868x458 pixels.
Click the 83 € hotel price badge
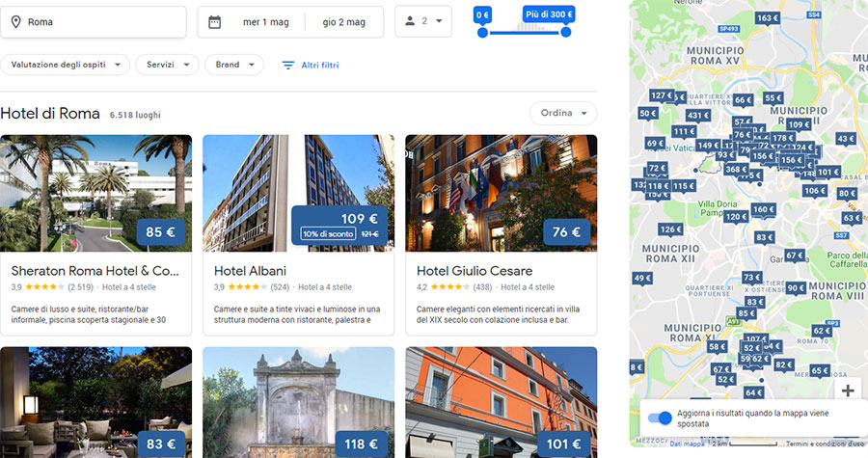[160, 445]
